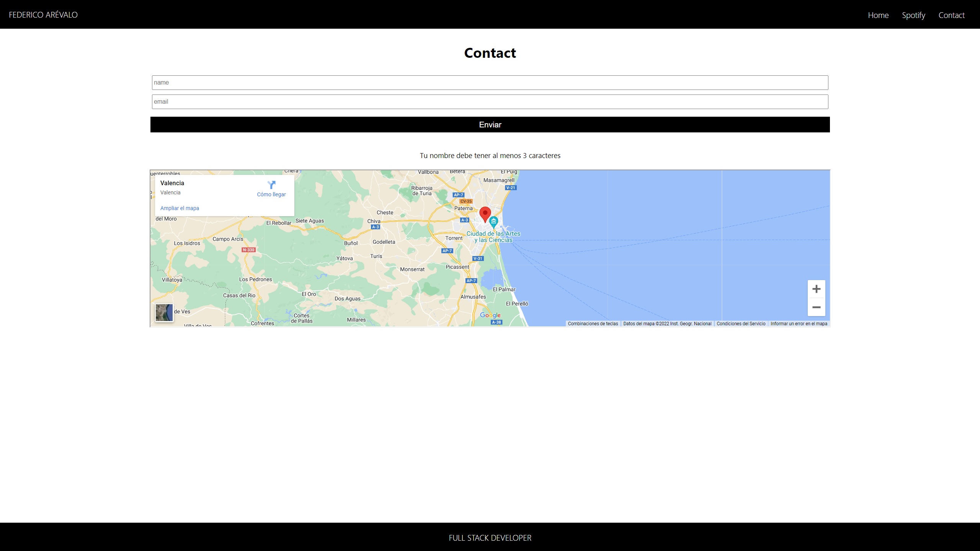This screenshot has width=980, height=551.
Task: Click inside the email input field
Action: (x=490, y=101)
